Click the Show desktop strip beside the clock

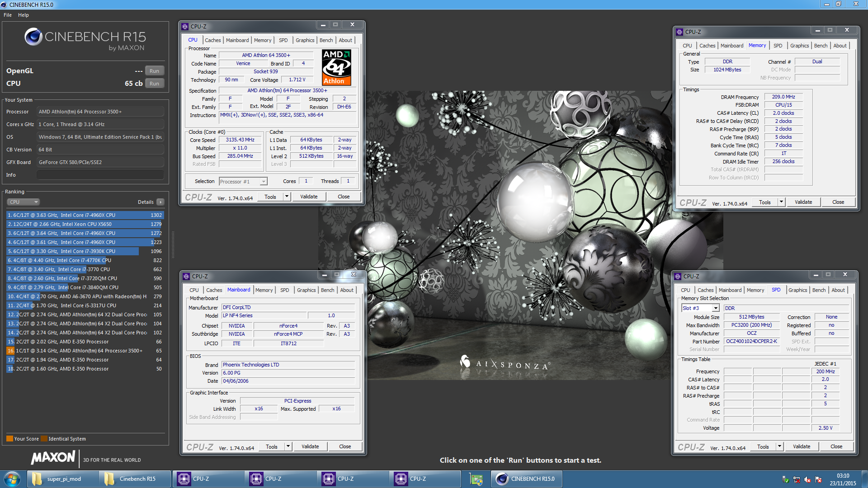click(x=864, y=479)
